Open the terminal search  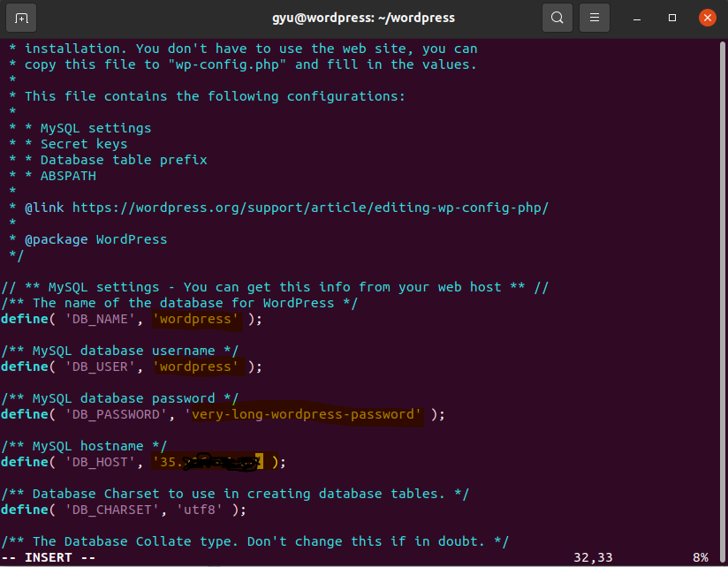tap(557, 18)
